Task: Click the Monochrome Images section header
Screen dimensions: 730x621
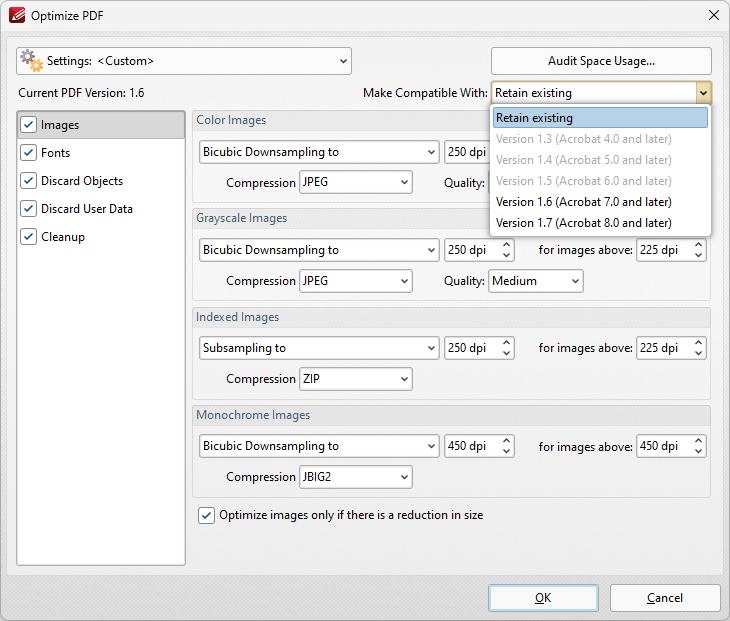Action: 253,415
